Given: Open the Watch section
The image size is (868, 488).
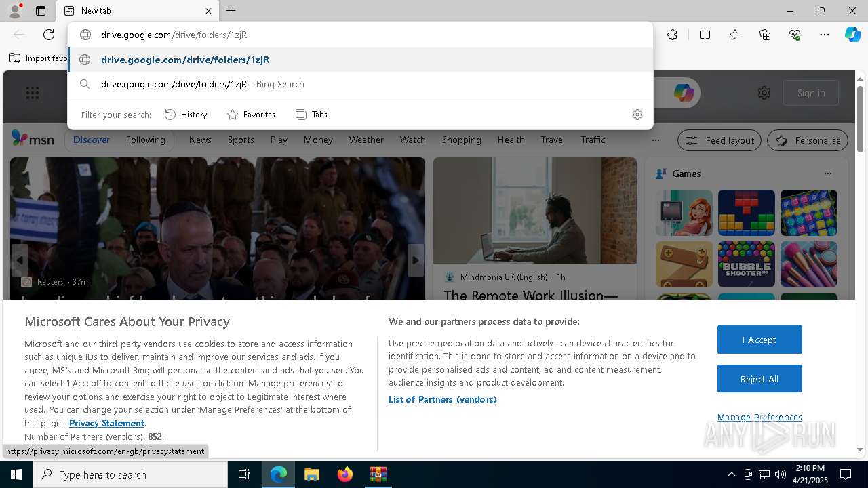Looking at the screenshot, I should [412, 140].
